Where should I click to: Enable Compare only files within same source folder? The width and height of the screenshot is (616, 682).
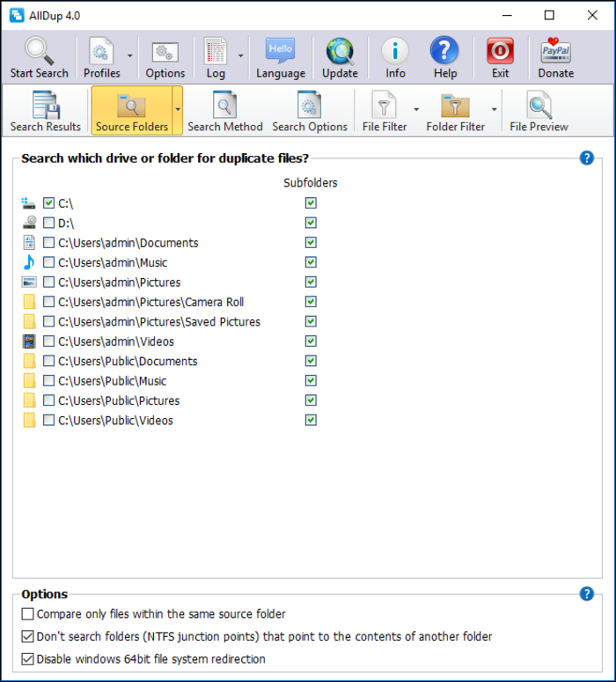coord(28,614)
